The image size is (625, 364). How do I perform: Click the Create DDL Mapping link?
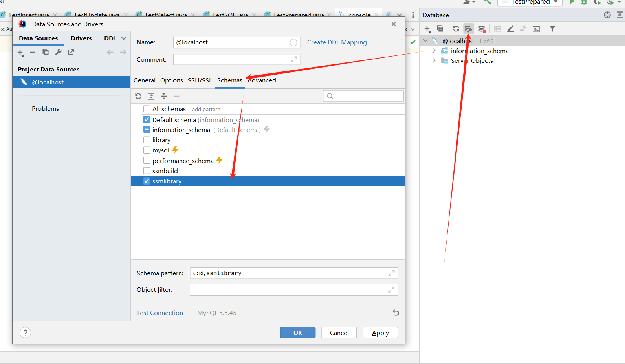337,42
